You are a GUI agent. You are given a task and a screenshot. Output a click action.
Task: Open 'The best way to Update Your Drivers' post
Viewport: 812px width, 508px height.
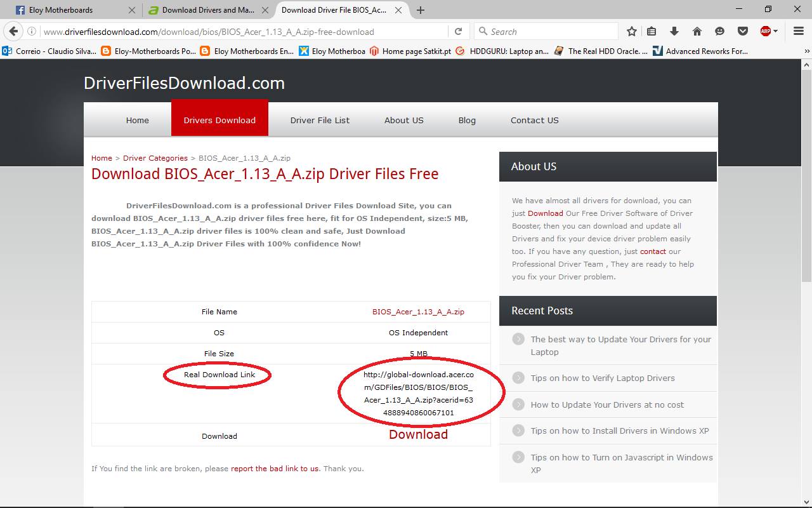[620, 345]
